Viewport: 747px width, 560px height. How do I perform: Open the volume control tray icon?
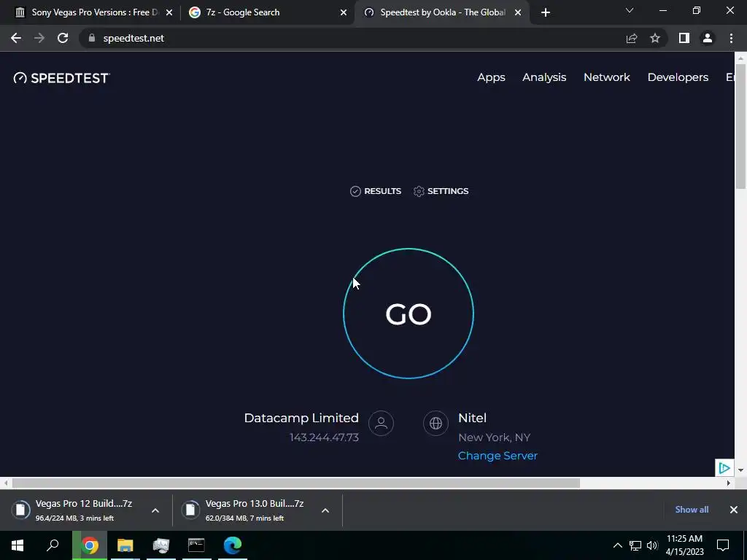[x=652, y=545]
